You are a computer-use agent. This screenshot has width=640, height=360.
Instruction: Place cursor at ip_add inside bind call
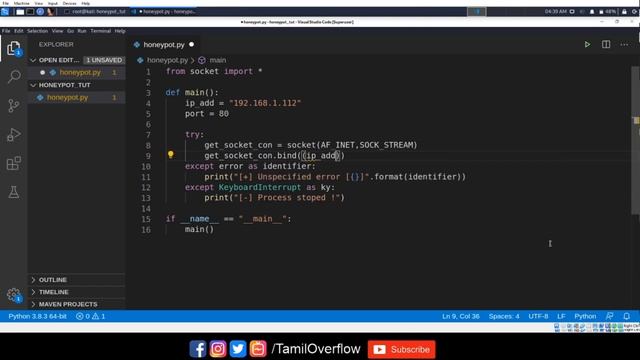coord(320,156)
